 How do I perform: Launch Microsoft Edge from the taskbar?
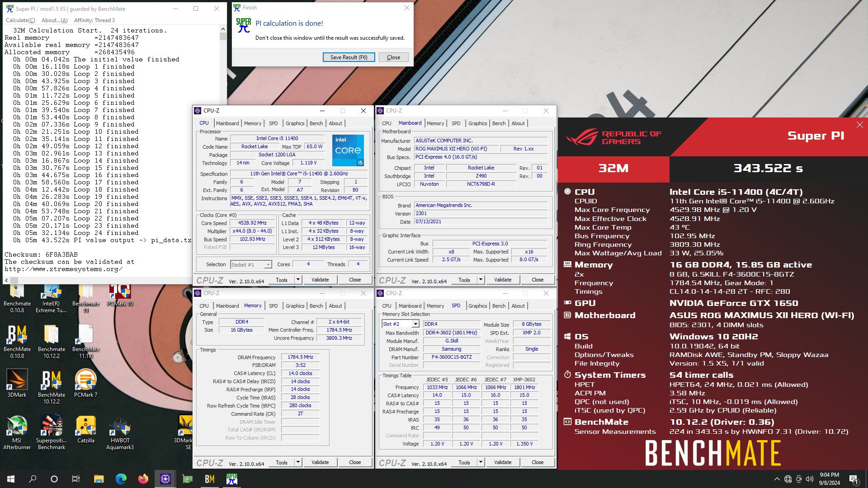pyautogui.click(x=121, y=479)
